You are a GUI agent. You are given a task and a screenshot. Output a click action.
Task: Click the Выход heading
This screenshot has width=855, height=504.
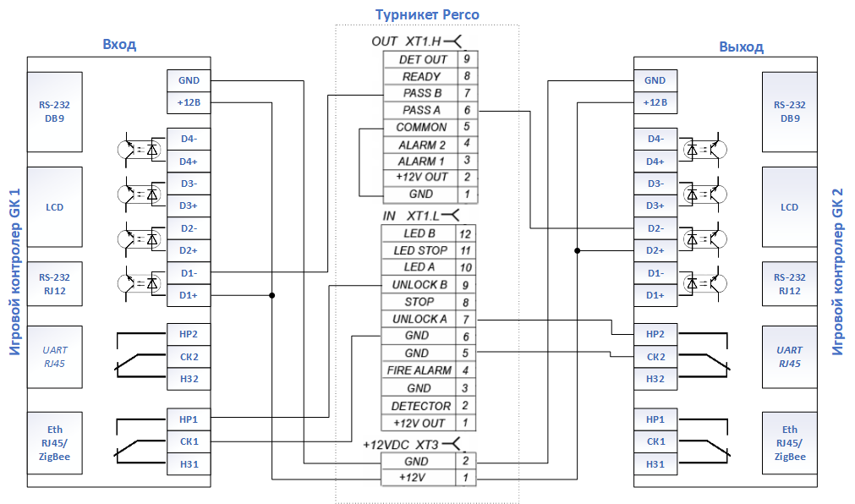[x=741, y=47]
